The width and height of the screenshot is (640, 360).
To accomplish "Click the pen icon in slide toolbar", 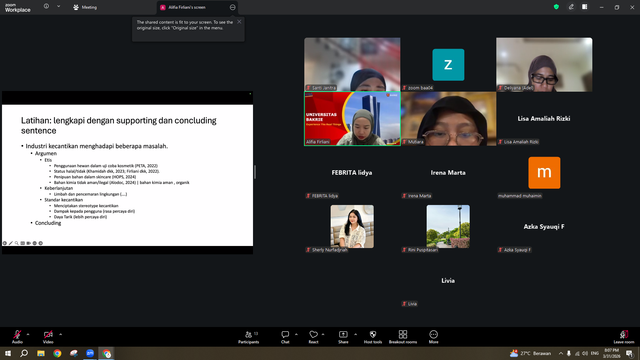I will 11,243.
